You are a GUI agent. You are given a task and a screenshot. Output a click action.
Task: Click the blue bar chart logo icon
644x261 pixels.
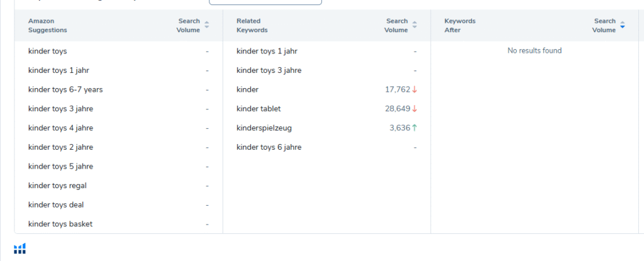pos(19,248)
